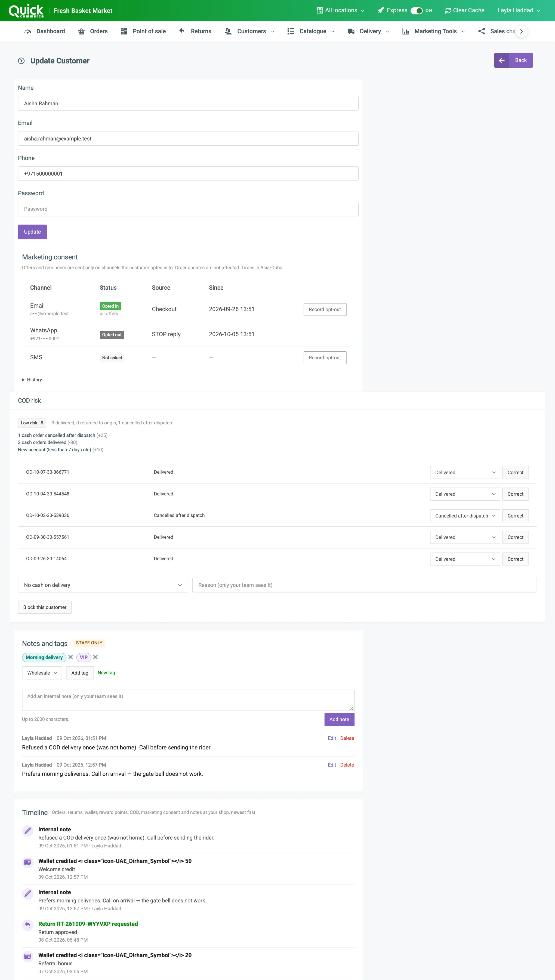Click the Returns arrow icon

coord(182,31)
